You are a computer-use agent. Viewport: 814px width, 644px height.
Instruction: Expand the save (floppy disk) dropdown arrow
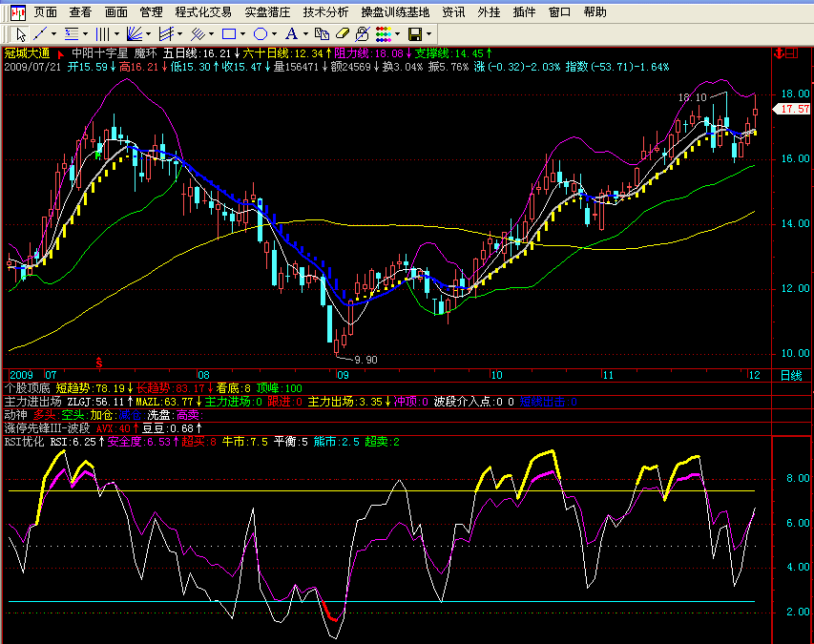tap(430, 34)
